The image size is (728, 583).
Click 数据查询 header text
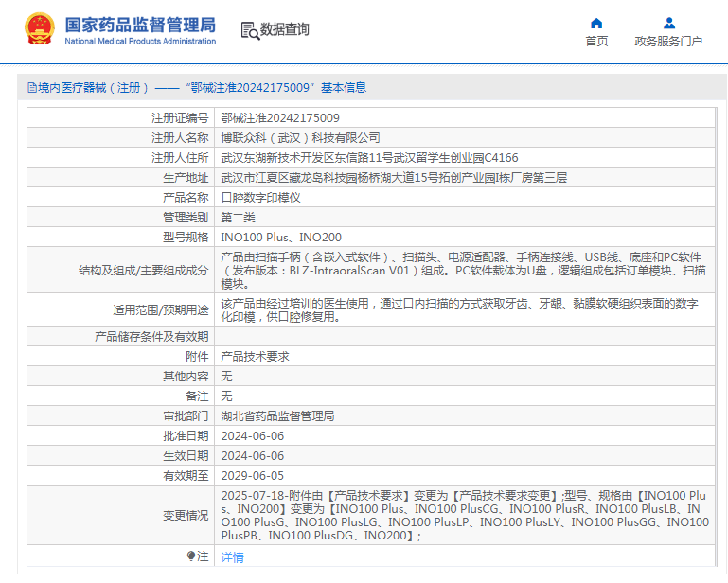tap(284, 29)
